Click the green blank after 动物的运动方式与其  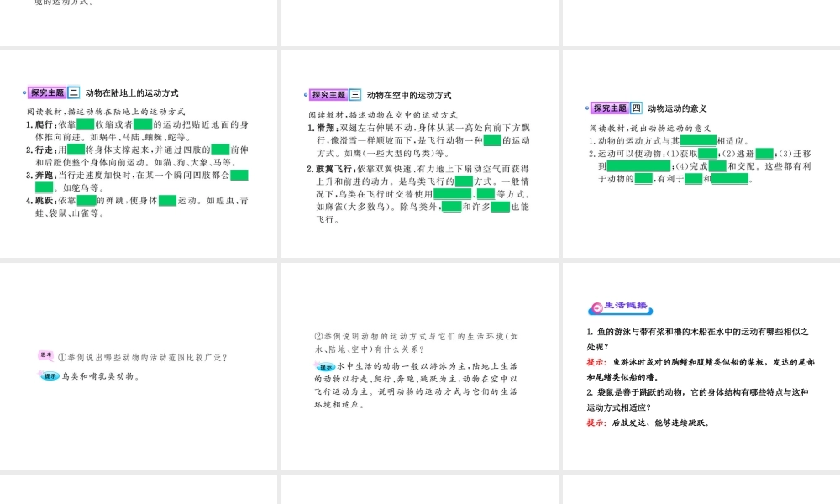[699, 141]
